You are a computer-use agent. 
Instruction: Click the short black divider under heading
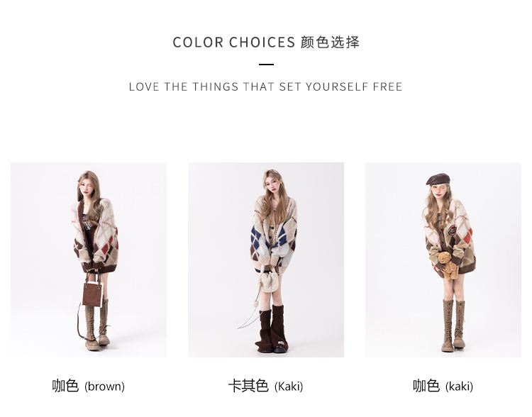(266, 64)
